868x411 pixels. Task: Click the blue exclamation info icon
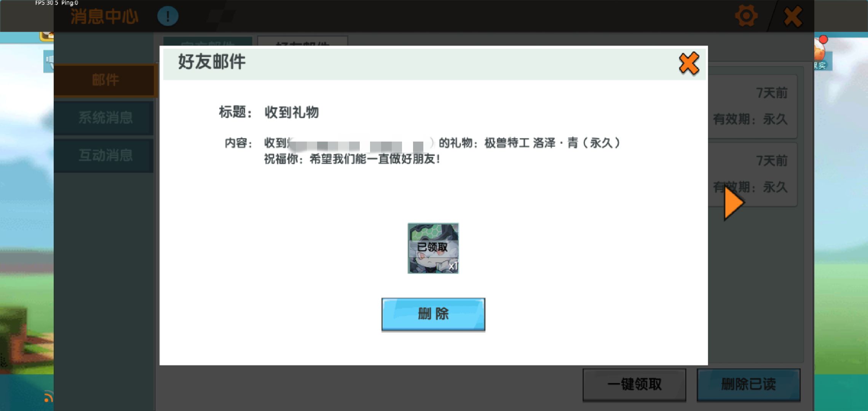coord(168,16)
